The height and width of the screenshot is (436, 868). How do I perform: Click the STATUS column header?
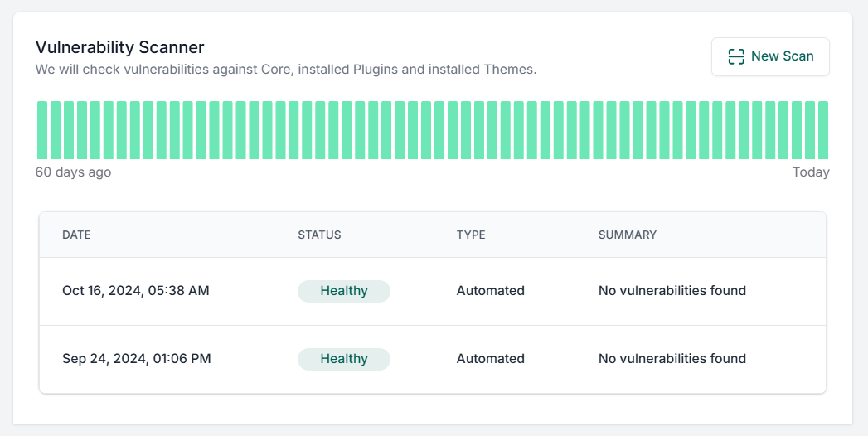pos(319,235)
